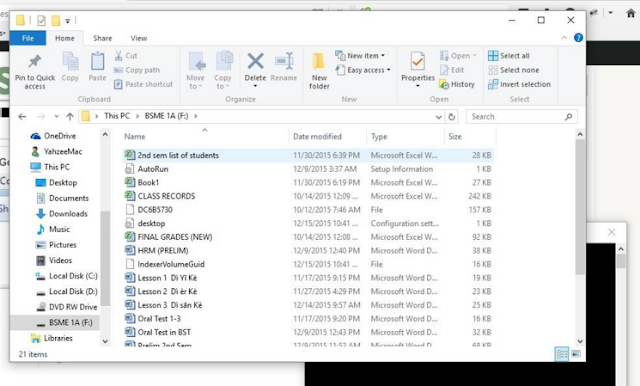This screenshot has height=386, width=640.
Task: Open the Easy access dropdown
Action: [x=363, y=70]
